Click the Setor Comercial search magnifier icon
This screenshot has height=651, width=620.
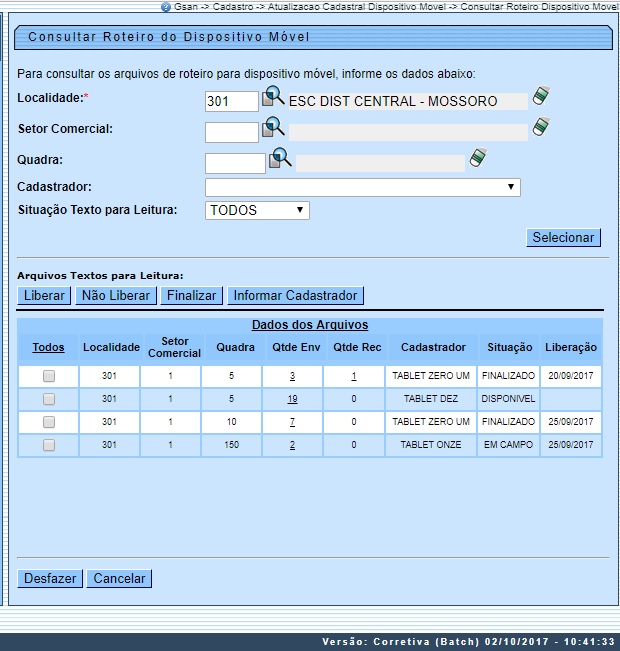pyautogui.click(x=273, y=128)
